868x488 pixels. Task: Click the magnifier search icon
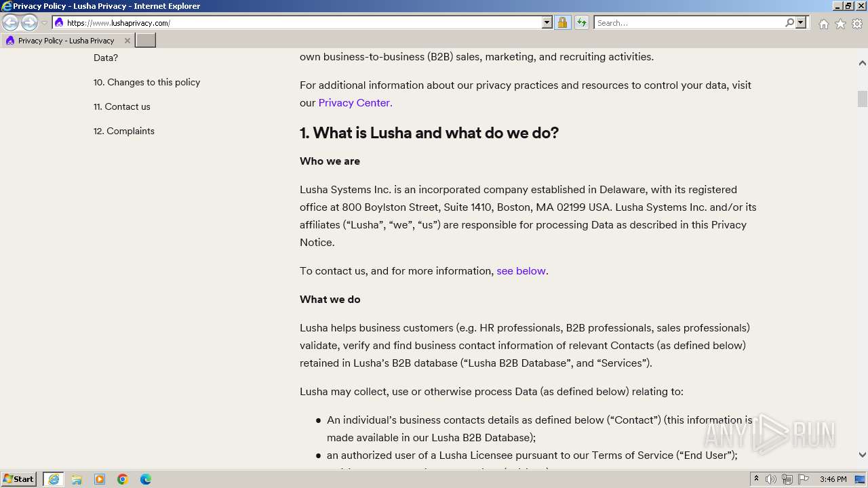point(789,23)
